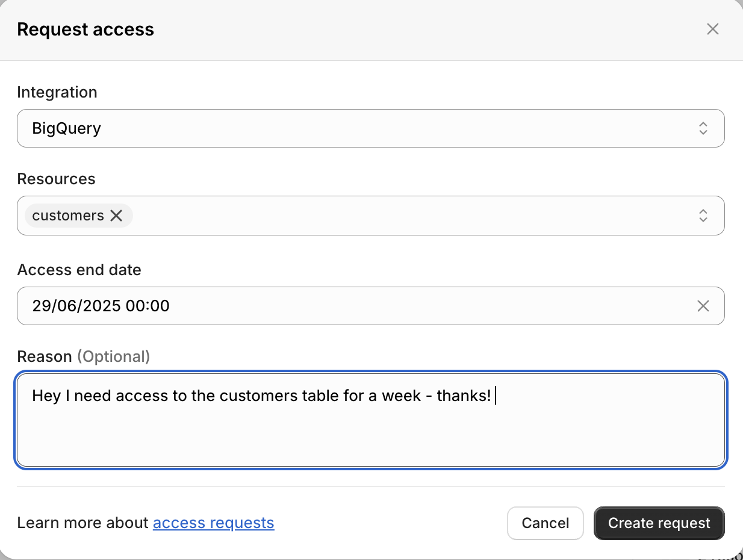Click the "Learn more about" text
The width and height of the screenshot is (743, 560).
click(82, 523)
